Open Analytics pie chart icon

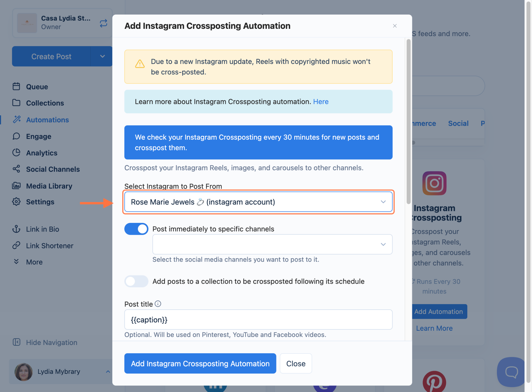16,153
